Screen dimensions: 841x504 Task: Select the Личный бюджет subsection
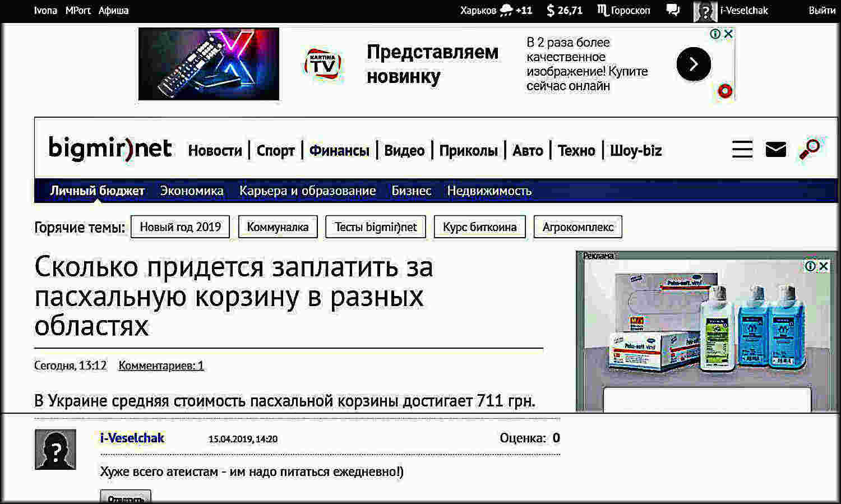click(97, 191)
